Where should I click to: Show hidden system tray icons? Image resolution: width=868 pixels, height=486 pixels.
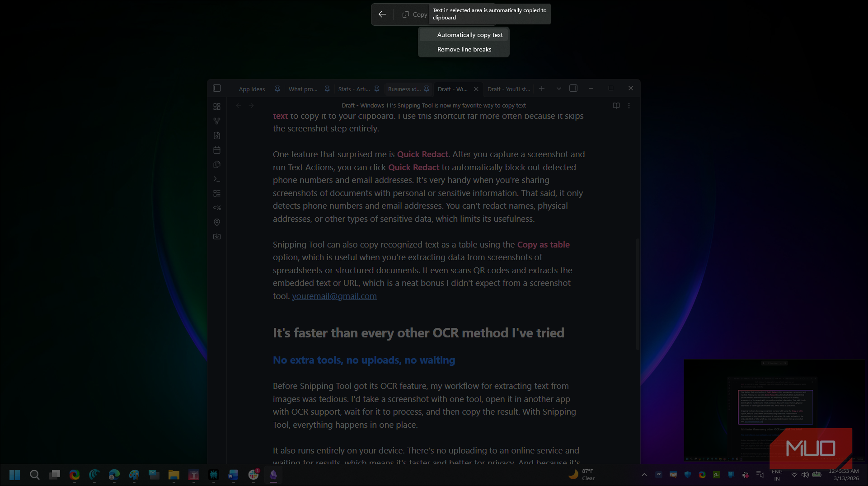point(644,475)
